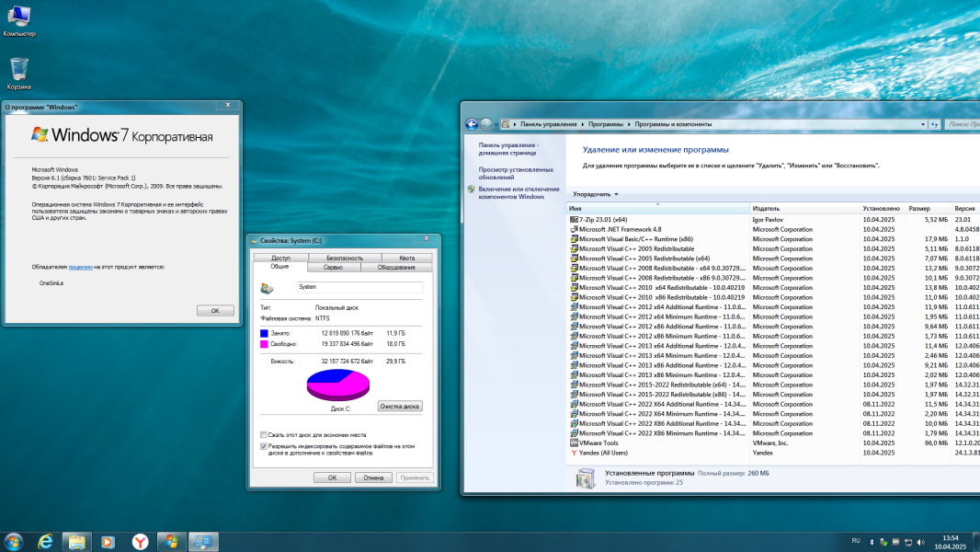Select the Корзина recycle bin icon
Screen dimensions: 980x552
click(18, 74)
